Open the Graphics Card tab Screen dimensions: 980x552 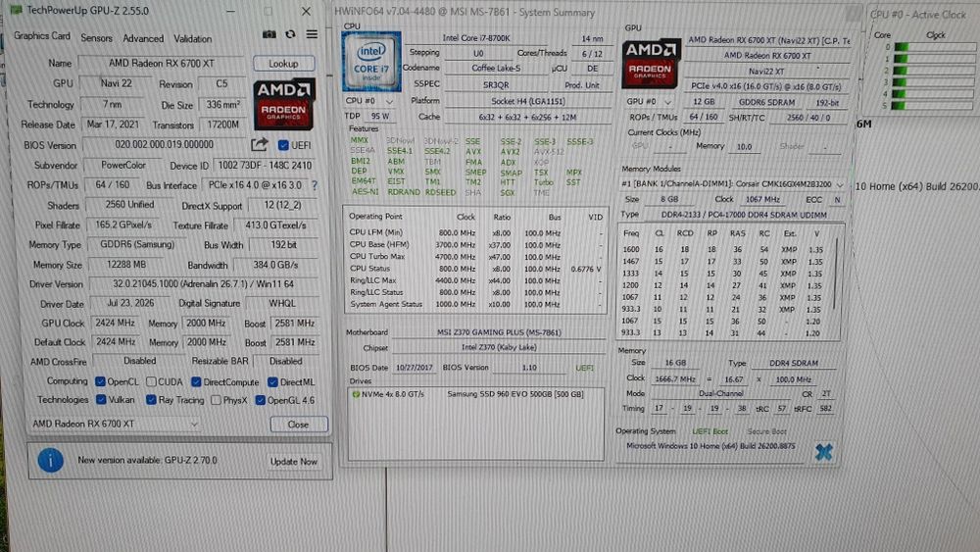42,36
